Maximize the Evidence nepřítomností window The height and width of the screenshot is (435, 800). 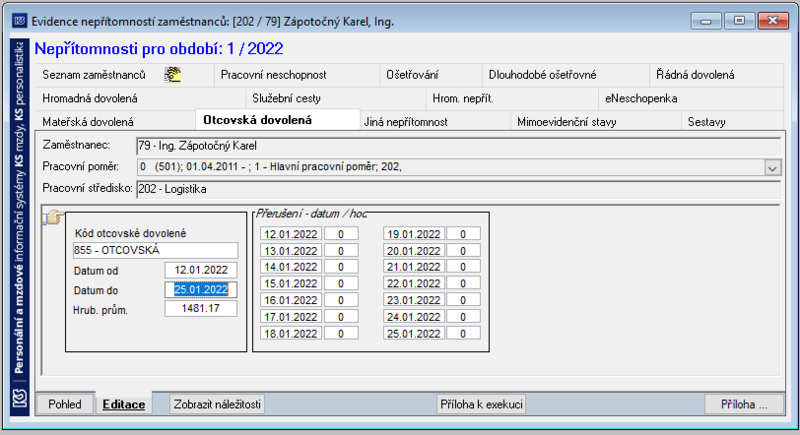739,21
